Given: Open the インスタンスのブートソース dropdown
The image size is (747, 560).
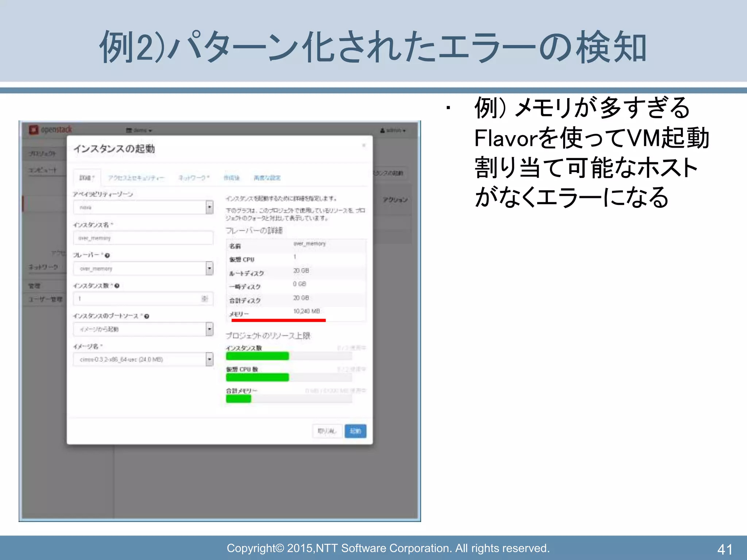Looking at the screenshot, I should coord(143,329).
